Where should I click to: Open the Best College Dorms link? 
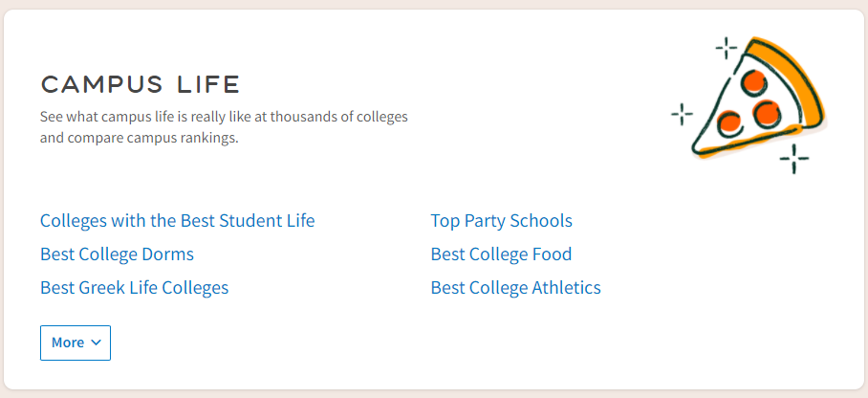point(117,254)
